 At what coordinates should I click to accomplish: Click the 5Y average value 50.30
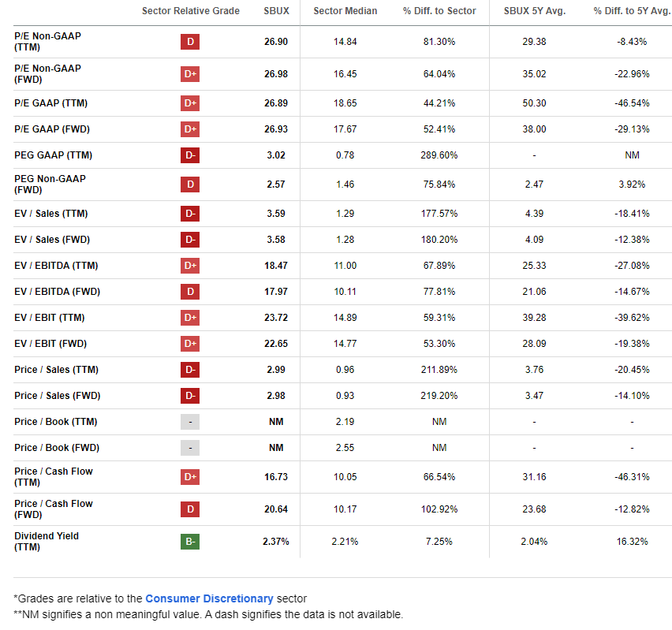(x=535, y=103)
